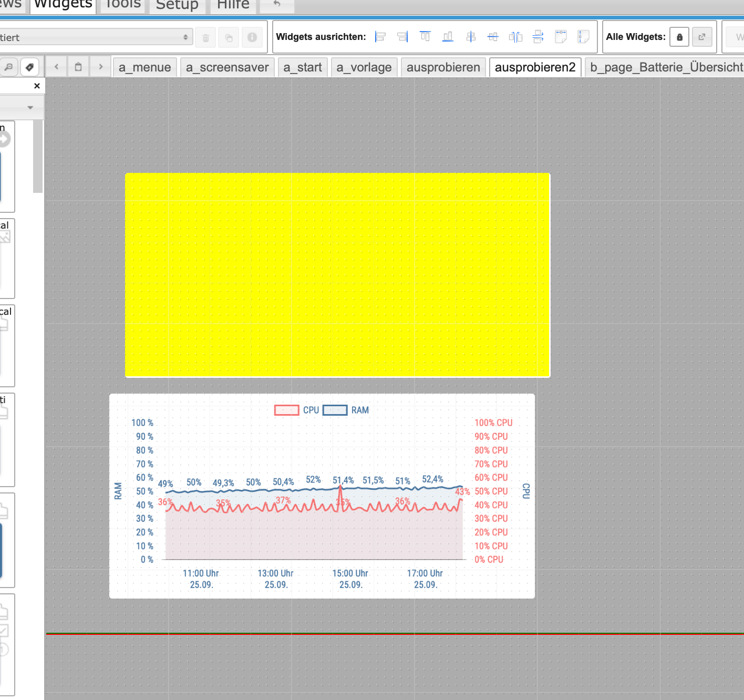Open the Setup menu

(x=177, y=5)
